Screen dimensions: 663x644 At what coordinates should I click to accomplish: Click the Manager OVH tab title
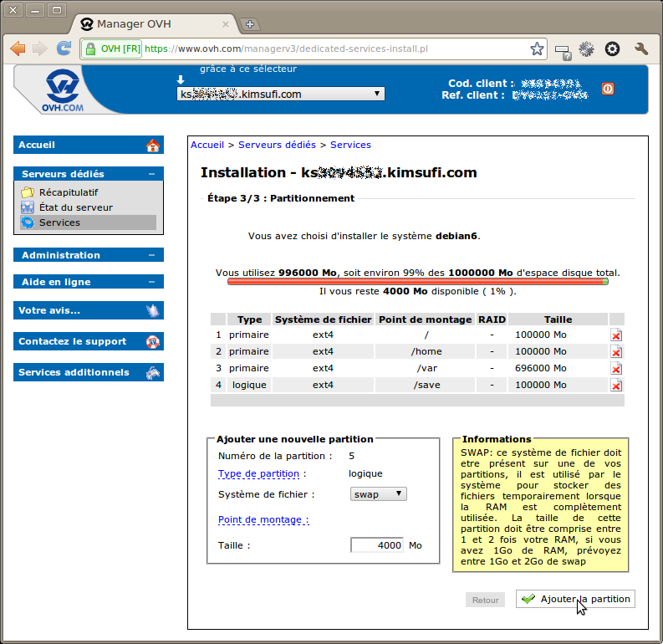pos(134,24)
